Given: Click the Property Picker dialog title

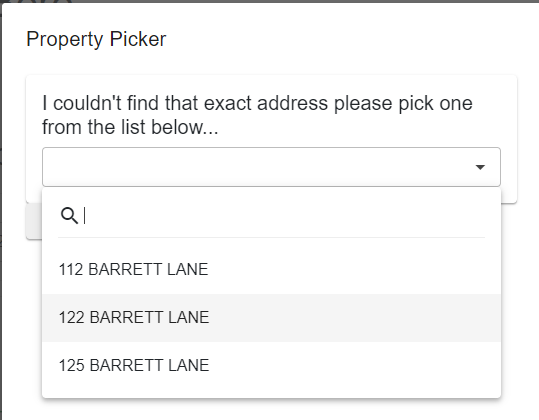Looking at the screenshot, I should (x=96, y=39).
